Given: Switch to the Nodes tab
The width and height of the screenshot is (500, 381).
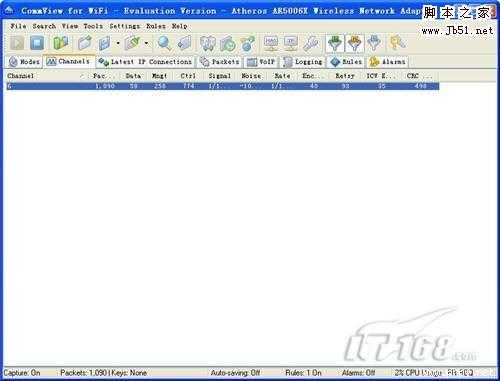Looking at the screenshot, I should 25,62.
